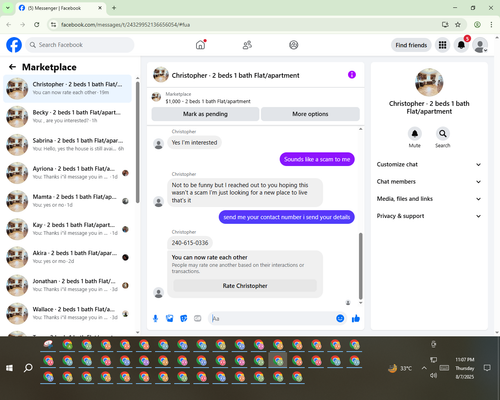Viewport: 500px width, 400px height.
Task: Click the 'Yes I'm interested' message
Action: [194, 142]
